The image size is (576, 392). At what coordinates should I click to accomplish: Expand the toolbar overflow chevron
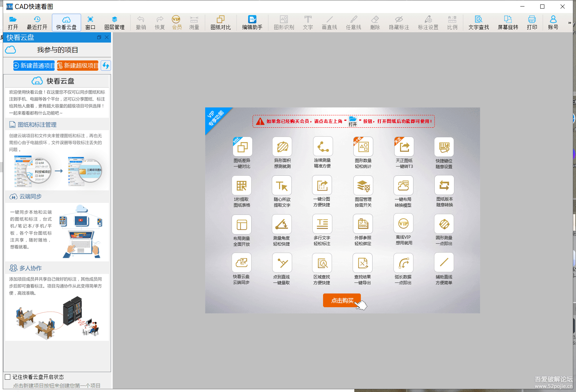pyautogui.click(x=569, y=23)
